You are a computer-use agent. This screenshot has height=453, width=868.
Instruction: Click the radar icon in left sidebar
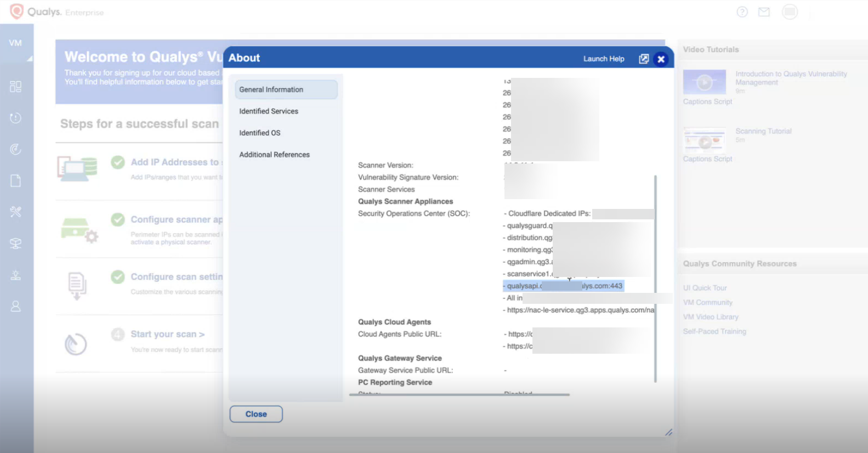coord(16,149)
